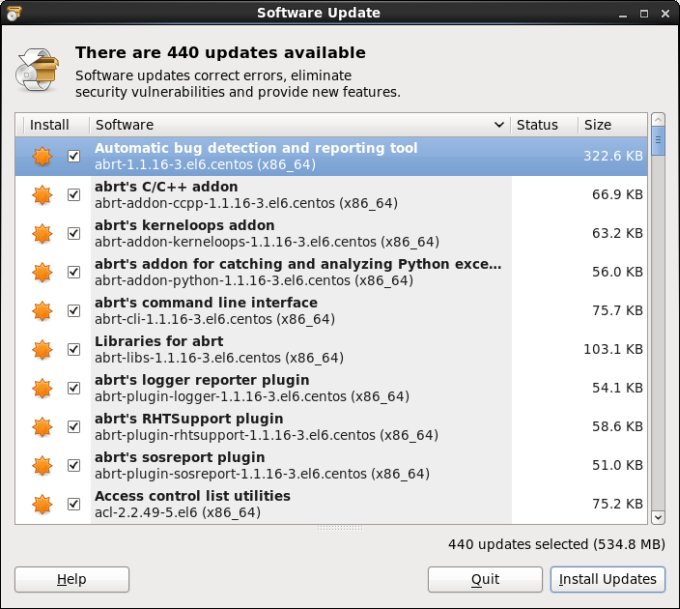This screenshot has width=680, height=609.
Task: Close the Software Update window
Action: click(665, 14)
